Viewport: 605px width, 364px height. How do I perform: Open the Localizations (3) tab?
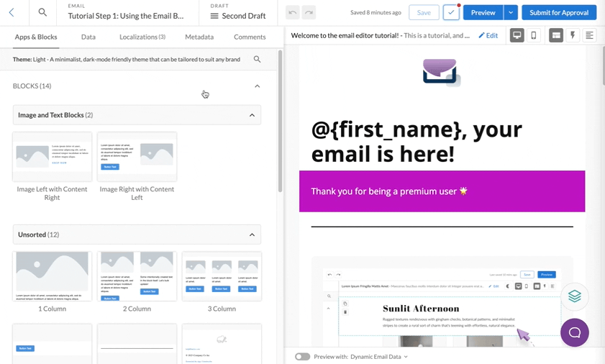[x=142, y=37]
